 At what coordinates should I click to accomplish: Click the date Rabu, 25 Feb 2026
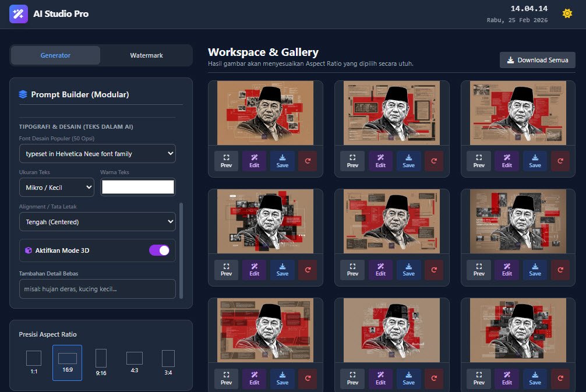pyautogui.click(x=517, y=20)
